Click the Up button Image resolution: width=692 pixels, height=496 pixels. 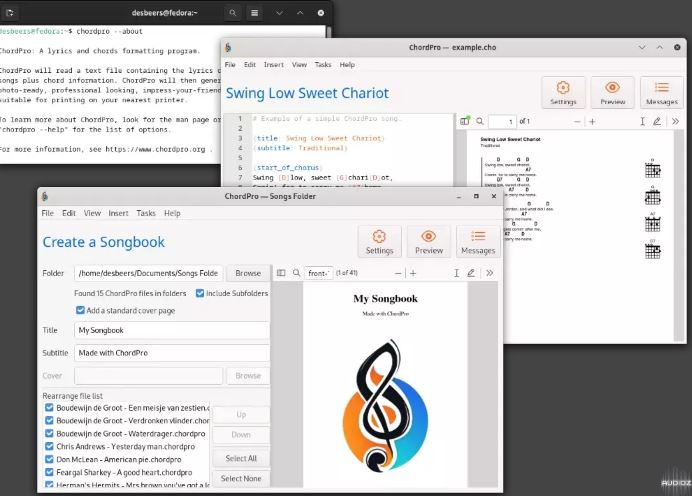pos(241,414)
